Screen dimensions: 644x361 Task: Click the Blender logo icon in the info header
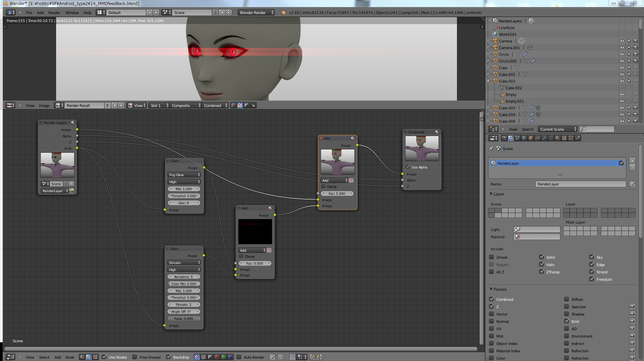pyautogui.click(x=283, y=13)
